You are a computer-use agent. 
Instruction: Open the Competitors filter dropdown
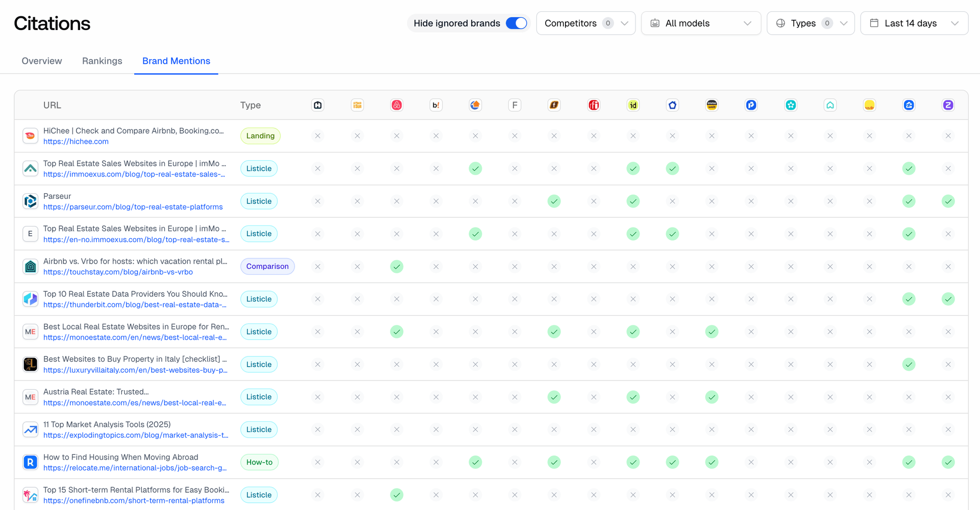(x=585, y=23)
